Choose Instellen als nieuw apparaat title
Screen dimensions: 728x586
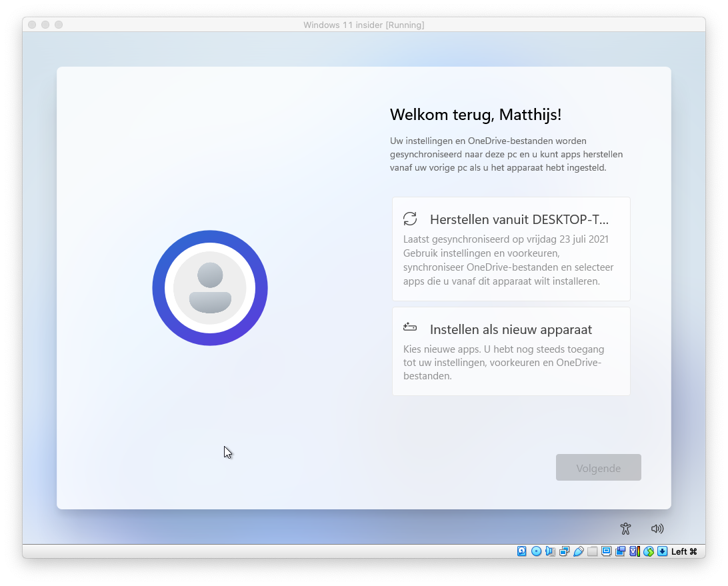511,329
